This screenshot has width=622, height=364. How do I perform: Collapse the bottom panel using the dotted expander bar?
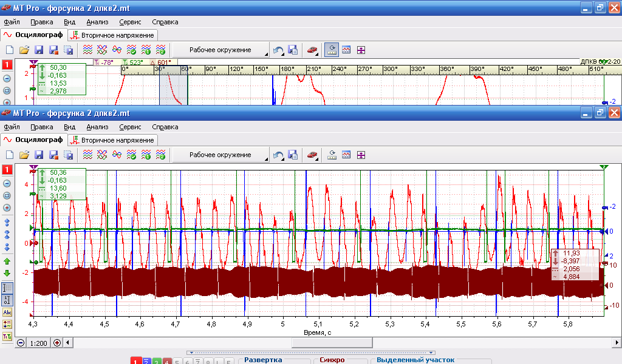pos(311,352)
